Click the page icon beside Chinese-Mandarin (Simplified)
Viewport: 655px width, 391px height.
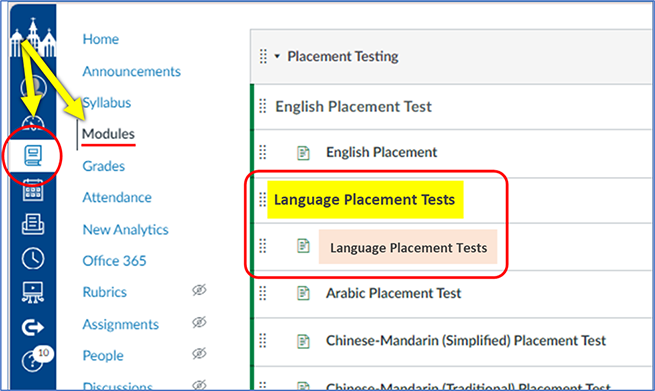coord(303,341)
